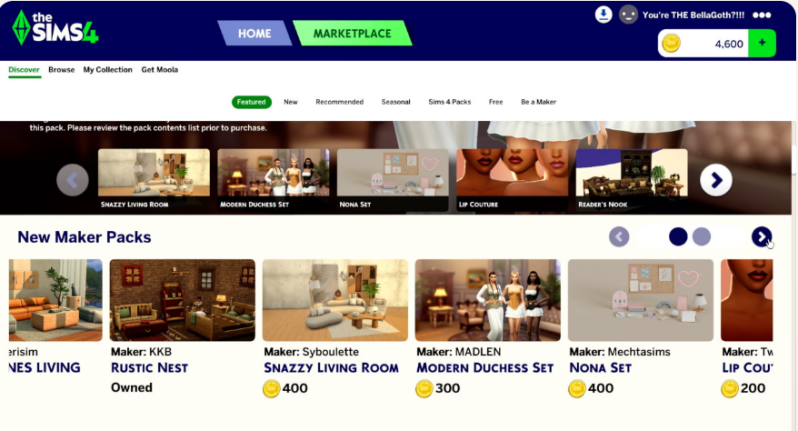798x431 pixels.
Task: Select the Sims 4 Packs filter
Action: pyautogui.click(x=449, y=102)
